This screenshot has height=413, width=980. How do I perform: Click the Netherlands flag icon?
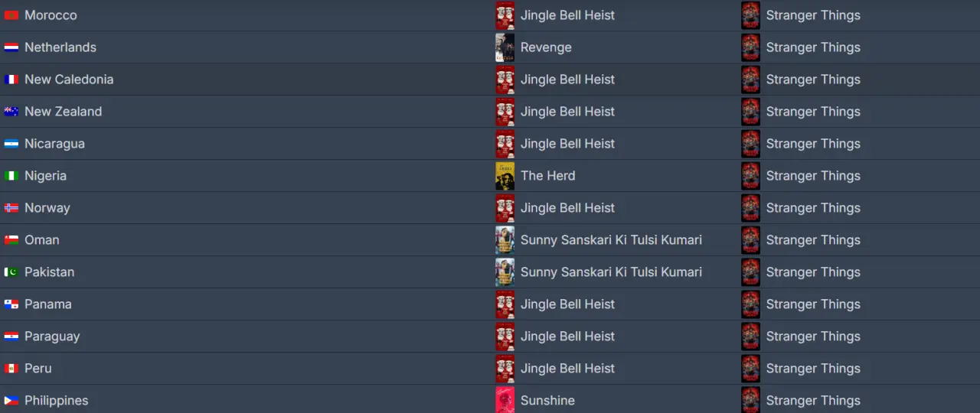click(11, 47)
